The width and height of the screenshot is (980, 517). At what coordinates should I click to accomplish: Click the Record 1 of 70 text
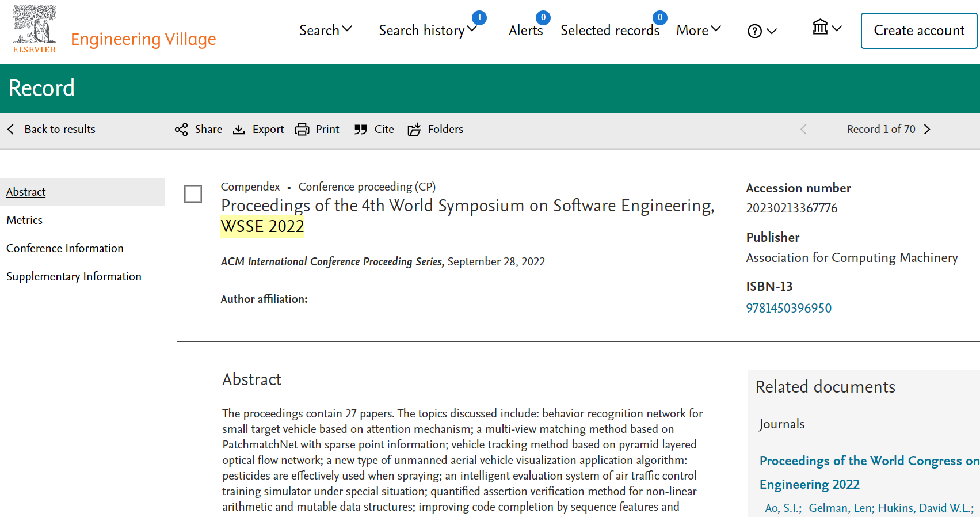[881, 129]
